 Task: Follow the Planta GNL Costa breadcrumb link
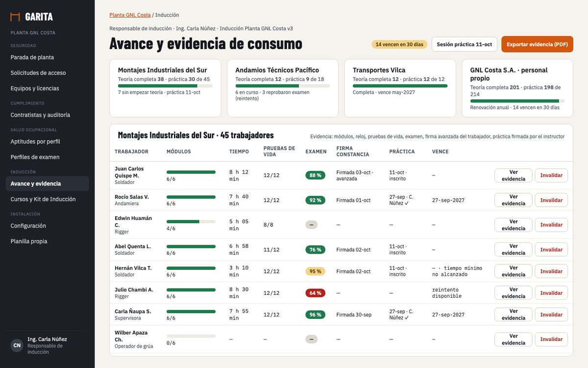[x=130, y=15]
